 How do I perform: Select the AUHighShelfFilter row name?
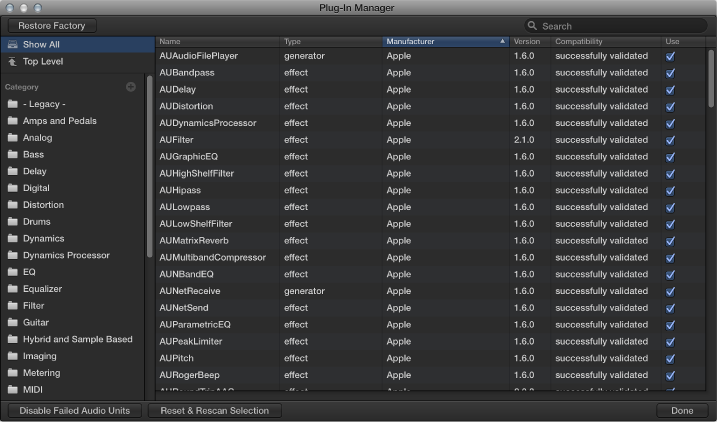click(196, 173)
